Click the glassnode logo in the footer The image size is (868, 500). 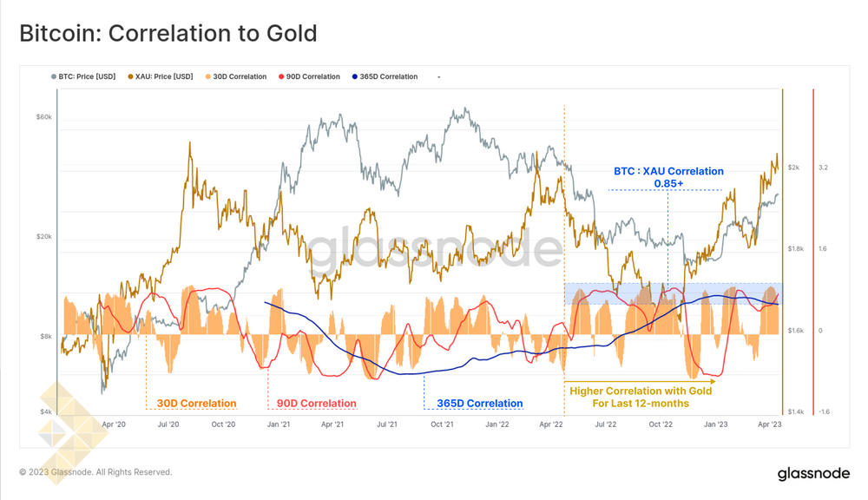[812, 473]
